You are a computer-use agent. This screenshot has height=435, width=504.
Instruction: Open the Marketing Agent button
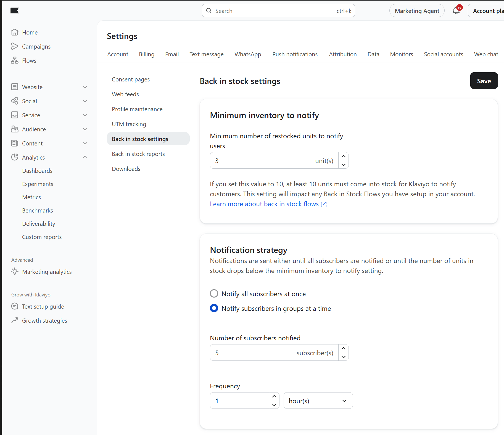pos(417,11)
